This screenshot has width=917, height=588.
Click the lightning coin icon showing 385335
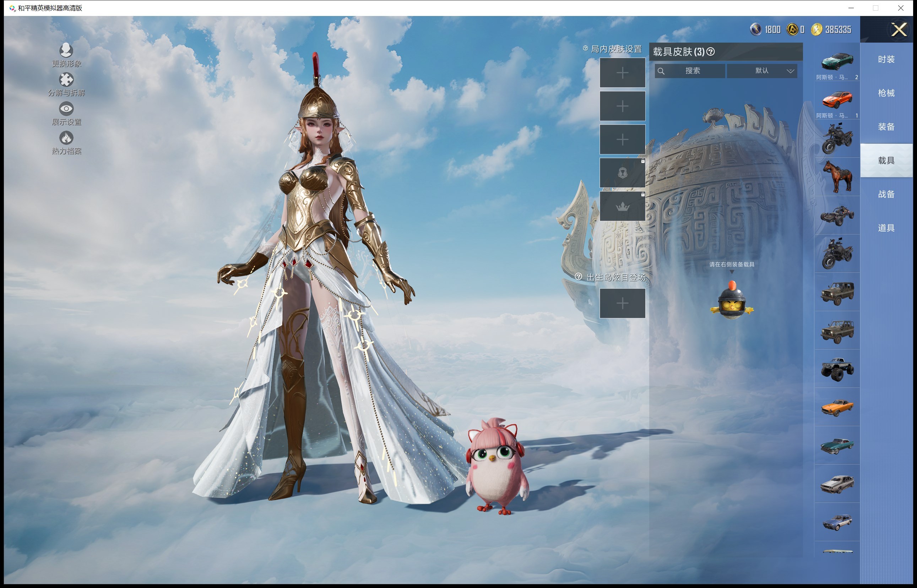[x=816, y=29]
